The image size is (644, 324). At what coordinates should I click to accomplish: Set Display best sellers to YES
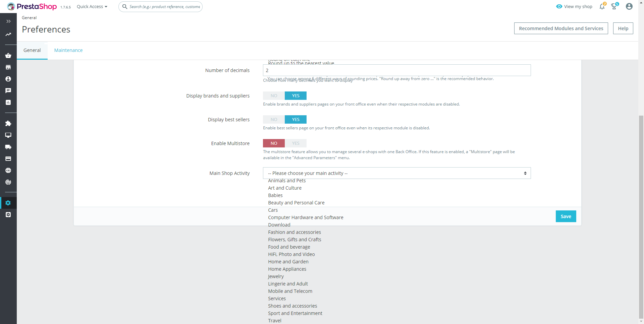coord(296,120)
